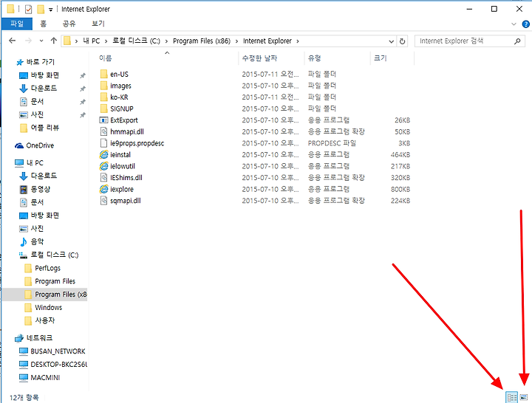Collapse the ribbon chevron
This screenshot has width=532, height=403.
click(514, 24)
